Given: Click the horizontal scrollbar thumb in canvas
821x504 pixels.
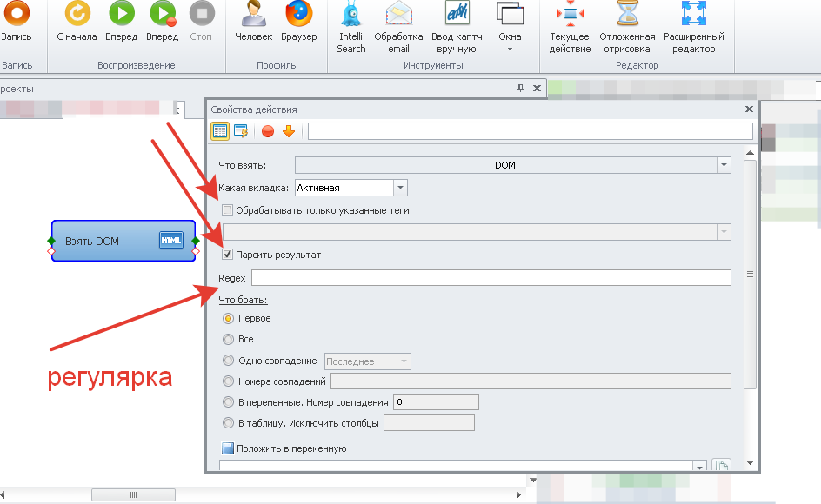Looking at the screenshot, I should (134, 494).
